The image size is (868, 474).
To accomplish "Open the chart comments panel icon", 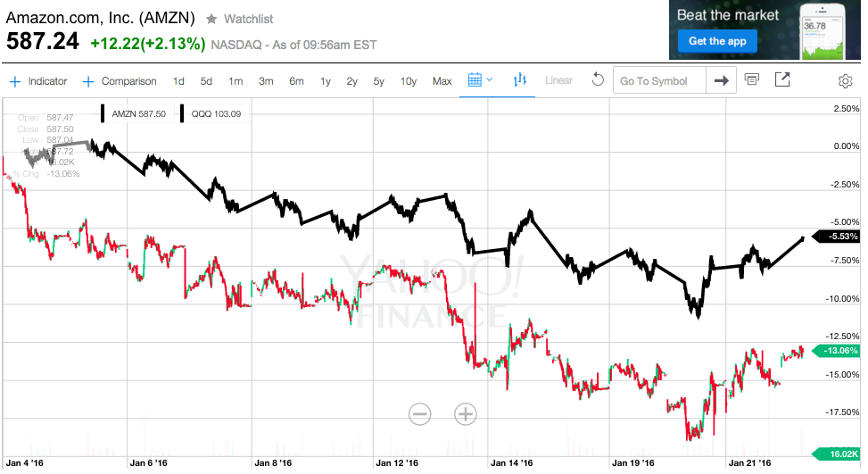I will click(752, 79).
